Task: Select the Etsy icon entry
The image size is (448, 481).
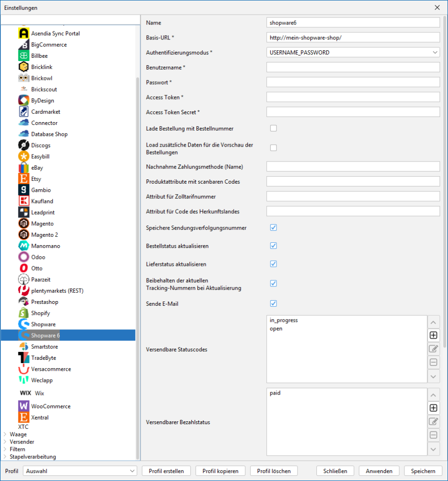Action: tap(24, 179)
